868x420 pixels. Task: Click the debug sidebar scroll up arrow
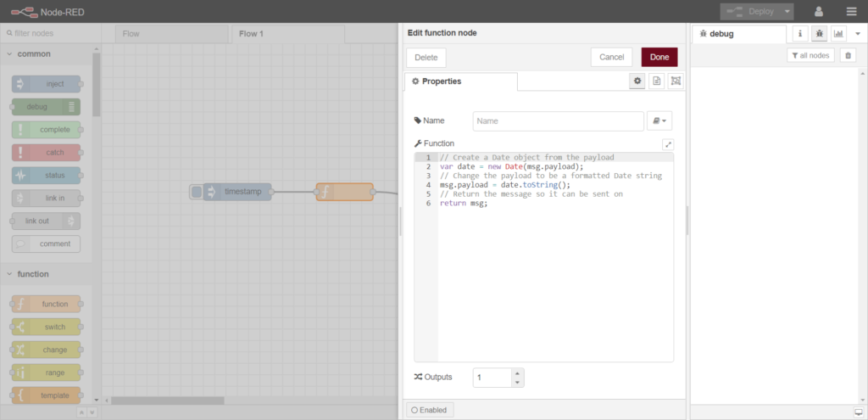coord(862,73)
